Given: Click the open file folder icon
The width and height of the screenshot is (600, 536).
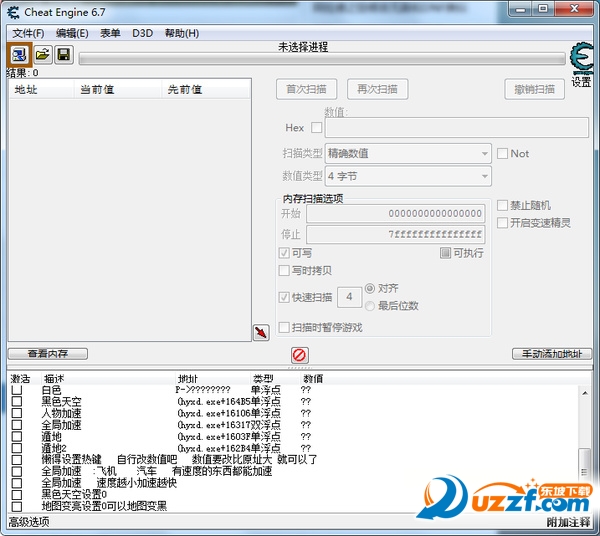Looking at the screenshot, I should click(x=42, y=55).
